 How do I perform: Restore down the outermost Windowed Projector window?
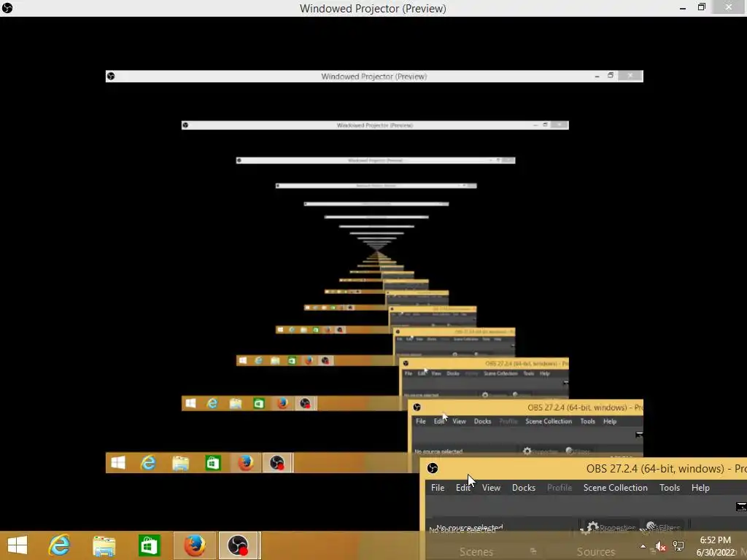coord(701,7)
